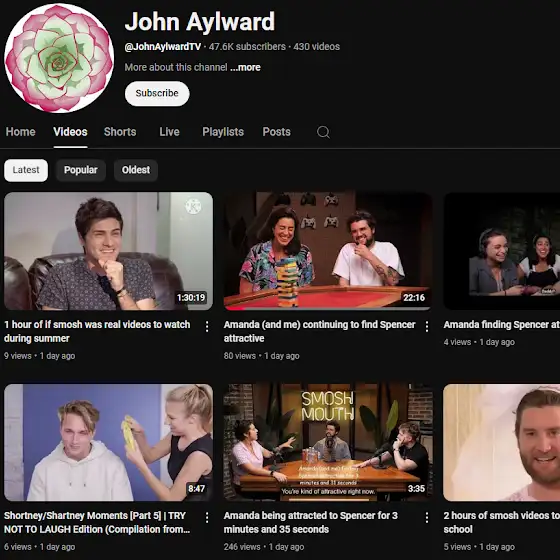Click '246 views · 1 day ago' text
Viewport: 560px width, 560px height.
[x=264, y=547]
